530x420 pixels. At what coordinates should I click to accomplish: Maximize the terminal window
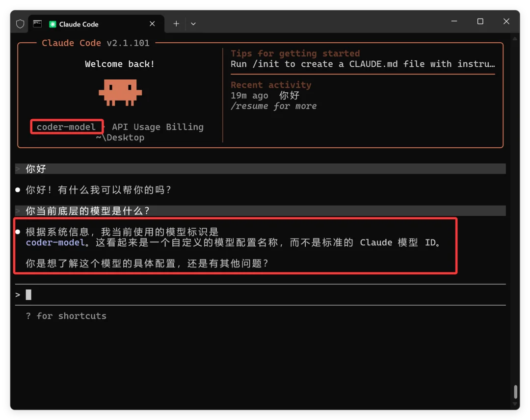tap(480, 22)
